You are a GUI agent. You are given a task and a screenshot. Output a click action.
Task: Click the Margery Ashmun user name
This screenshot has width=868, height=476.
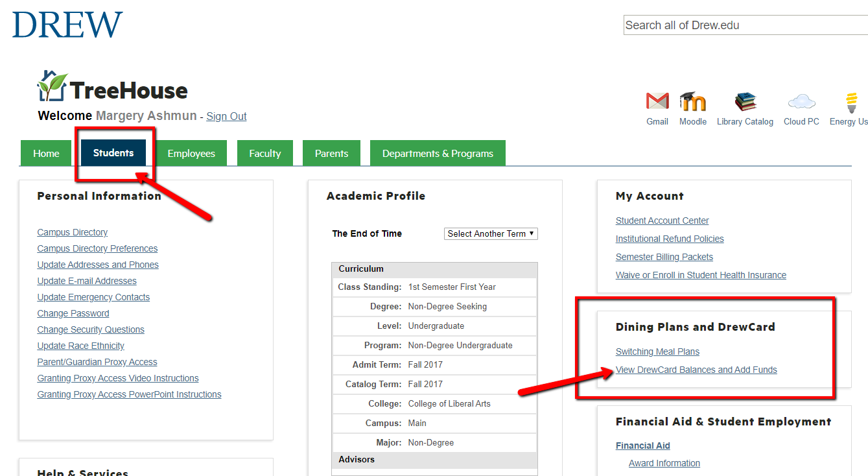coord(146,116)
